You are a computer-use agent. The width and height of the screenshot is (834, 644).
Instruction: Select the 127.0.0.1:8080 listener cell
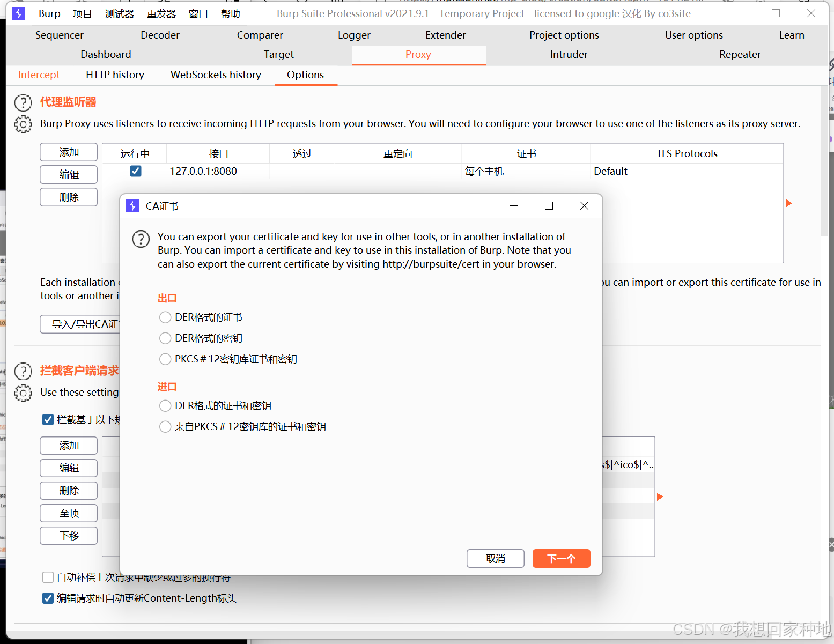[x=218, y=171]
